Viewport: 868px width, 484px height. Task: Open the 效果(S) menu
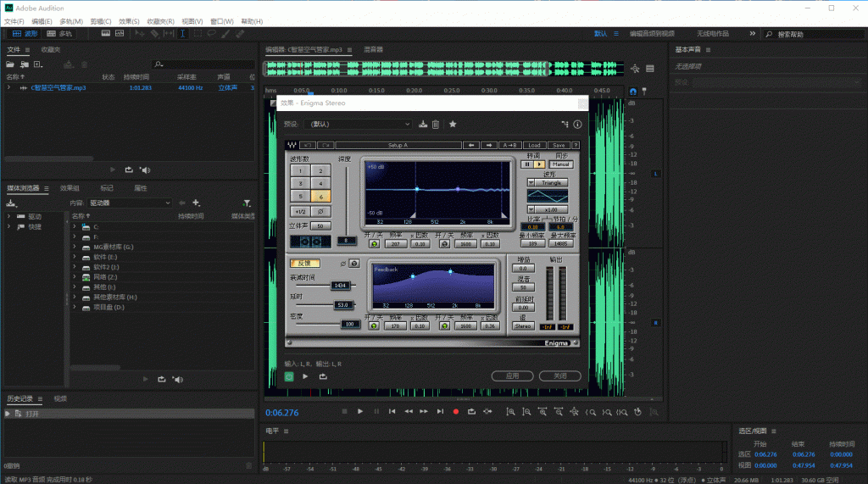(129, 21)
